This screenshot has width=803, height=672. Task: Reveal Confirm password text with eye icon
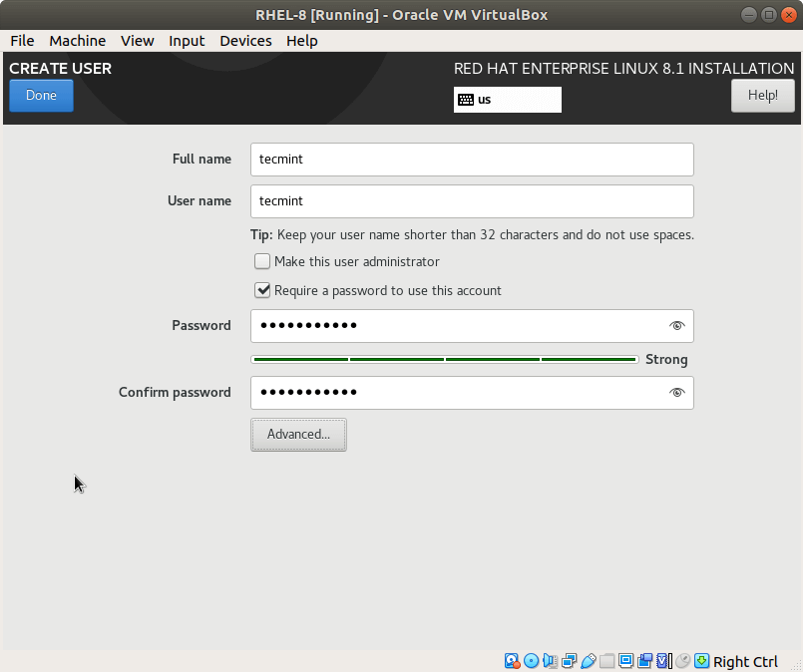pyautogui.click(x=677, y=393)
